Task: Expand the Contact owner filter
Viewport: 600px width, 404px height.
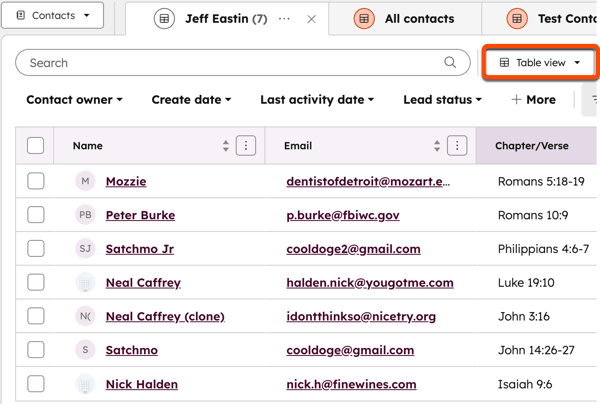Action: point(74,100)
